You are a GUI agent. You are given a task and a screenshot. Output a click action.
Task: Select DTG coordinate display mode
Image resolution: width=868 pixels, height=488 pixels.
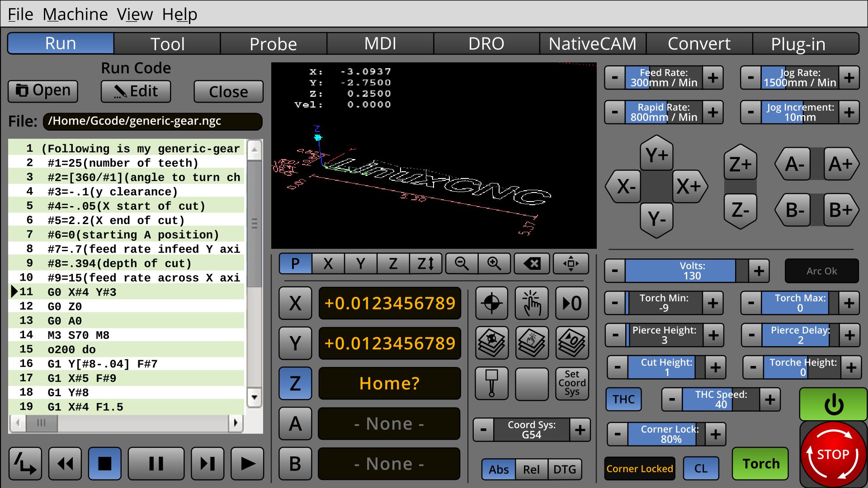coord(565,469)
